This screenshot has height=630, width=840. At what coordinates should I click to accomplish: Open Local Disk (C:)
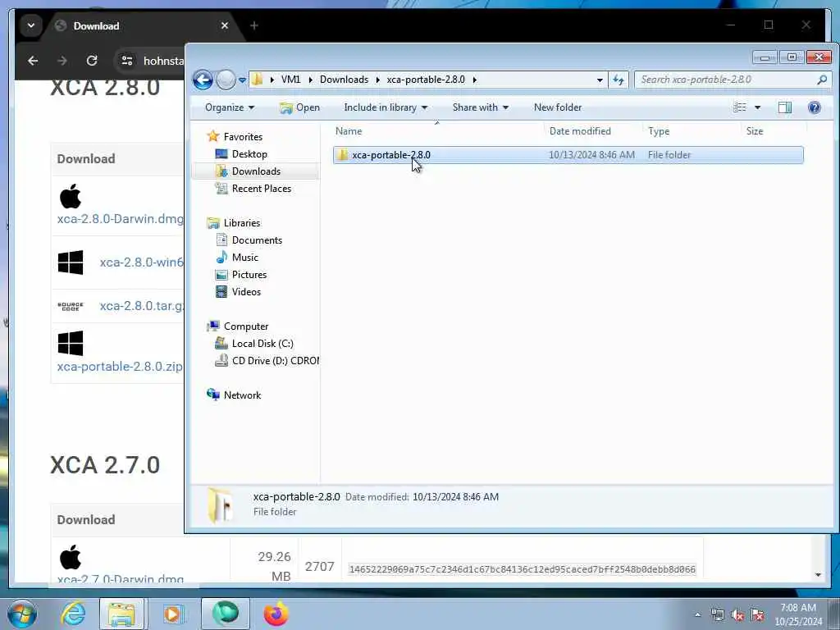coord(262,344)
